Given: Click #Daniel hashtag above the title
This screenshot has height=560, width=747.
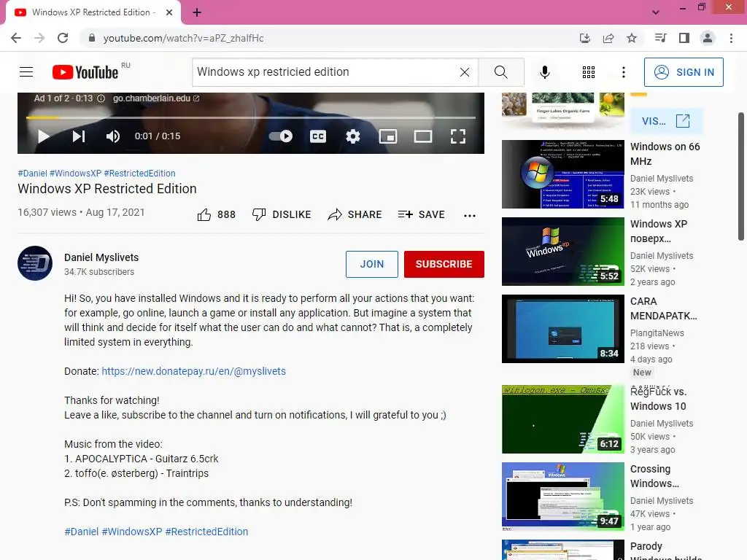Looking at the screenshot, I should 32,174.
